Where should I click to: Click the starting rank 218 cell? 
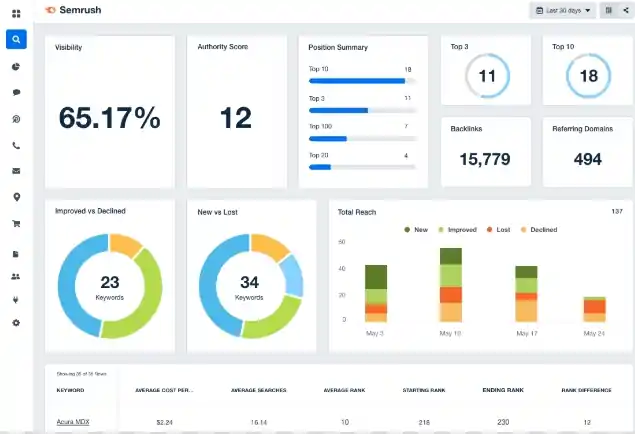coord(424,422)
